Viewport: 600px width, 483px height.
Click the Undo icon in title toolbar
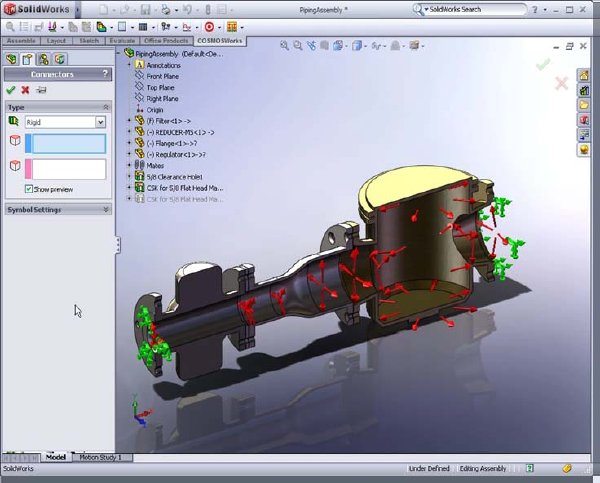187,9
